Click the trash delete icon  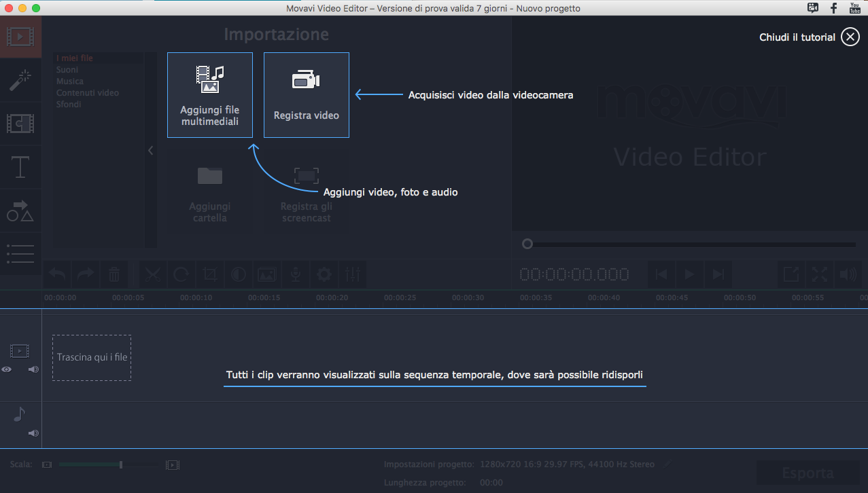click(x=114, y=274)
